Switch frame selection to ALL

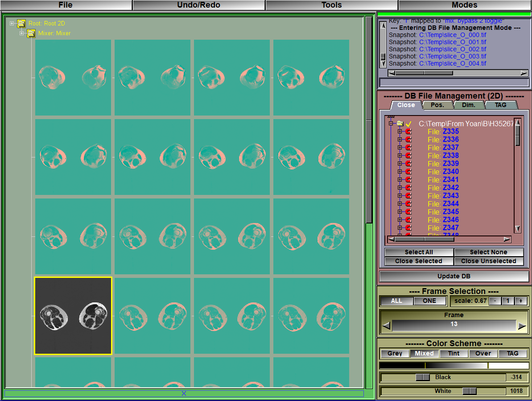[x=396, y=301]
